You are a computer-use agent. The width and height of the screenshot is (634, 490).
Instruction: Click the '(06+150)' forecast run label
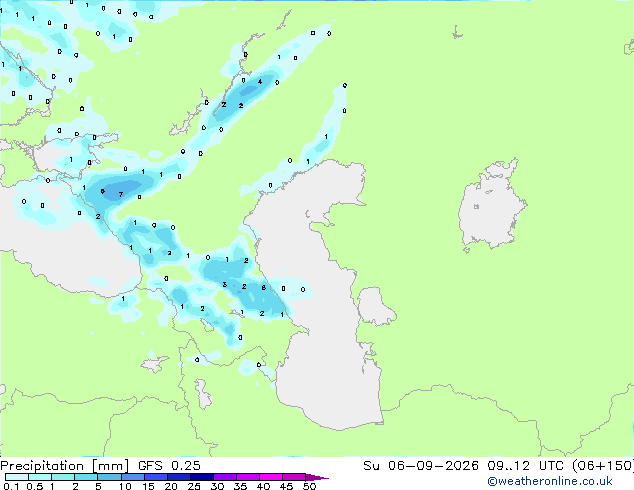pos(603,466)
